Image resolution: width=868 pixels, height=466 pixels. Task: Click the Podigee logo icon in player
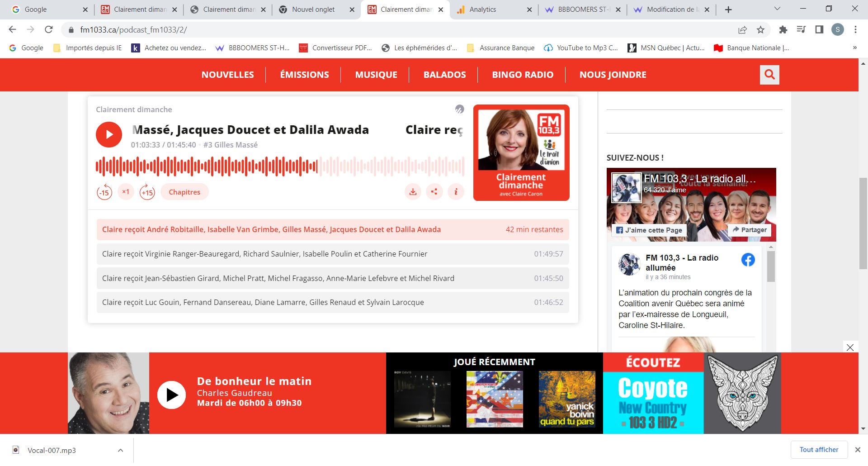(x=459, y=109)
